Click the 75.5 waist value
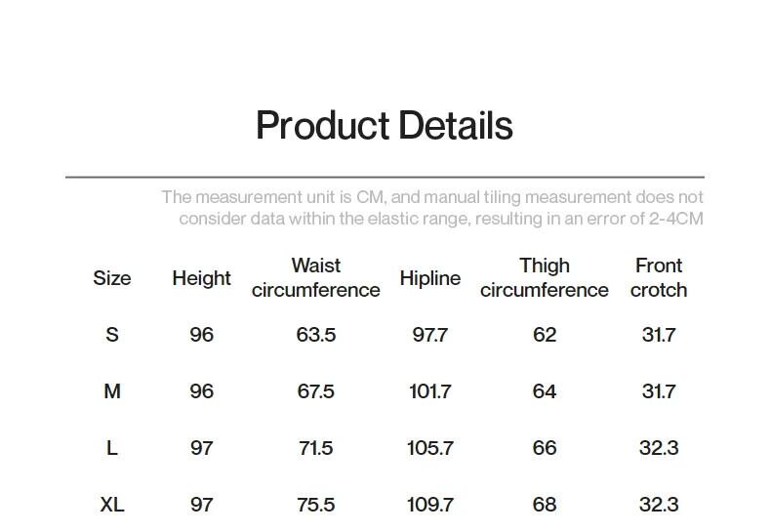Screen dimensions: 771x532 315,505
